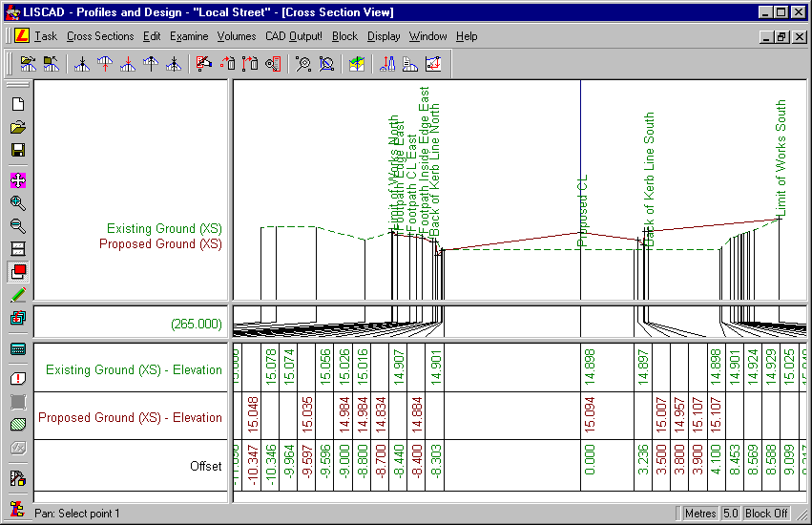Click the Proposed Ground (XS) - Elevation row label
The height and width of the screenshot is (525, 812).
[x=130, y=417]
